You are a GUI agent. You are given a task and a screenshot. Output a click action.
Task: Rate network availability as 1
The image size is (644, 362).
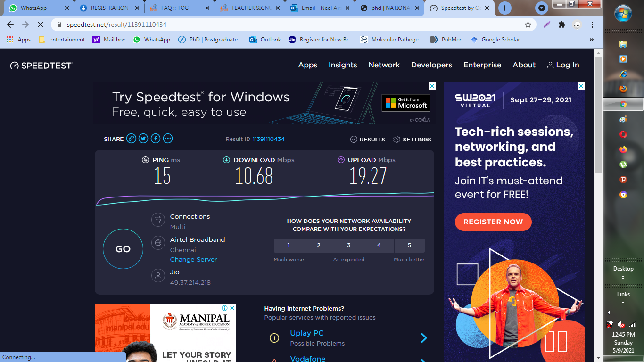289,245
